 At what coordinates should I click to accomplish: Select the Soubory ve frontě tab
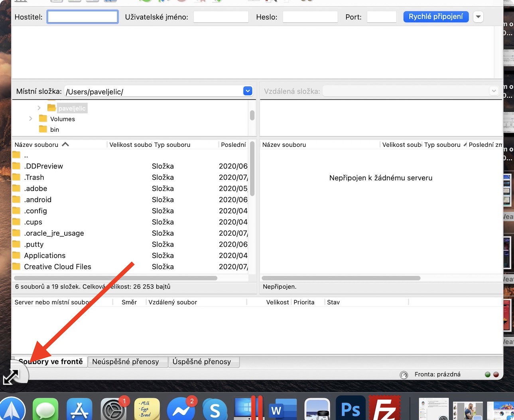tap(51, 362)
